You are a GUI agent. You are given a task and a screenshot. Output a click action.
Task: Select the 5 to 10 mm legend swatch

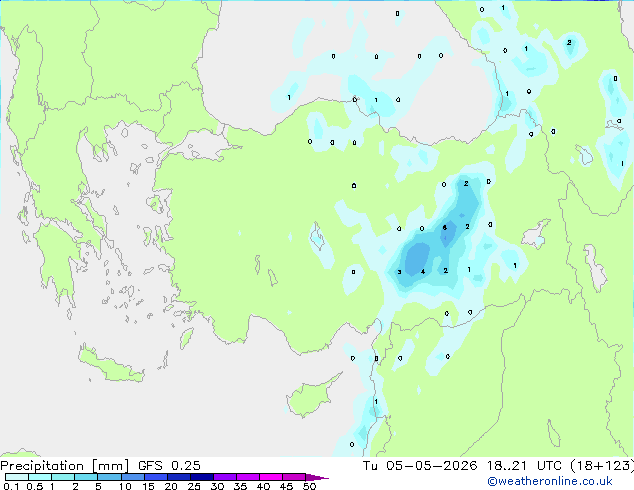(109, 477)
